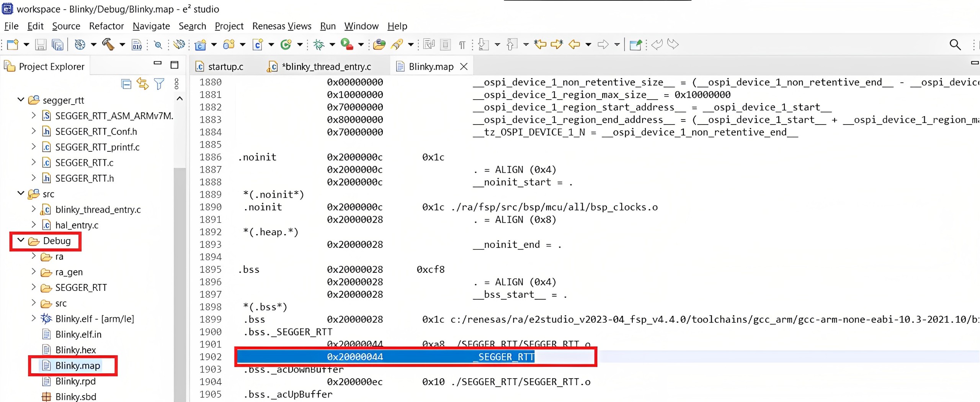Launch a debug session with the bug icon
Image resolution: width=980 pixels, height=402 pixels.
[318, 44]
